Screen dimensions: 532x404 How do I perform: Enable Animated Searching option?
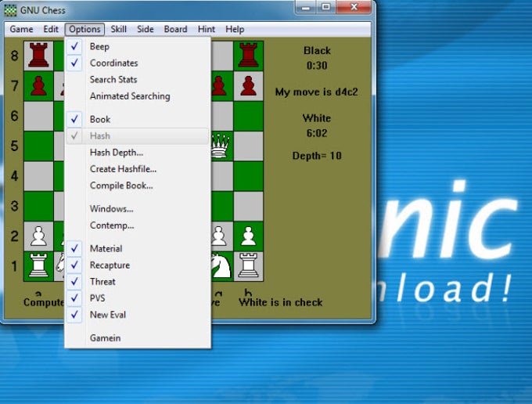coord(138,96)
